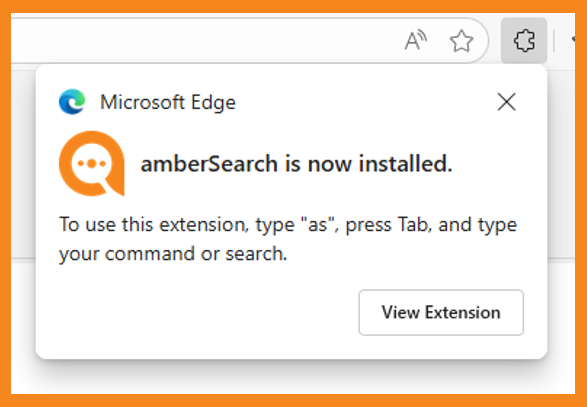Click the Microsoft Edge logo in popup
The width and height of the screenshot is (587, 407).
[x=72, y=101]
